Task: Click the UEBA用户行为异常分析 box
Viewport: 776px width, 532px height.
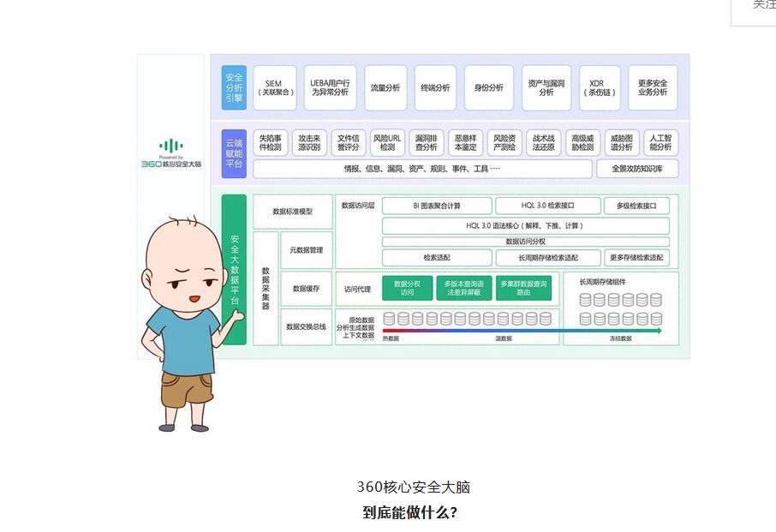Action: (330, 87)
